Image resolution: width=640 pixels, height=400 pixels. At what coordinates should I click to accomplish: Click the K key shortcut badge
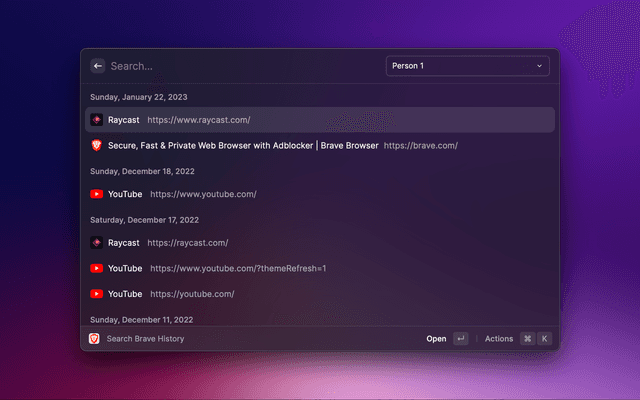(545, 339)
